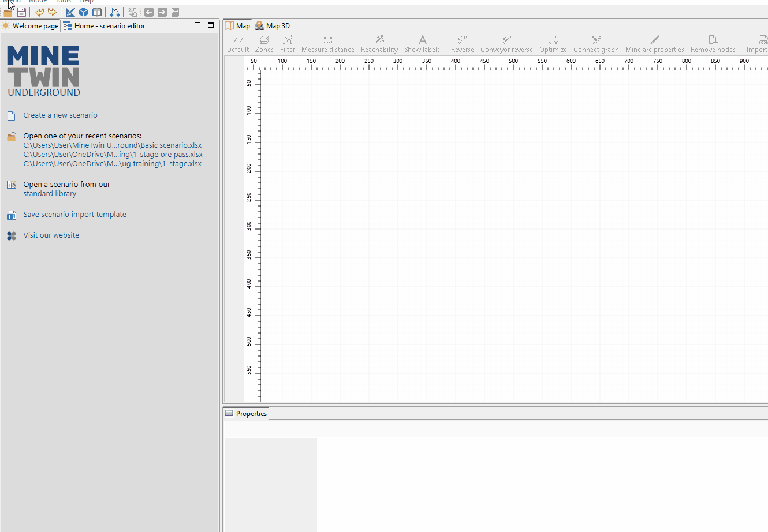The height and width of the screenshot is (532, 768).
Task: Enable the Reachability tool
Action: (x=379, y=44)
